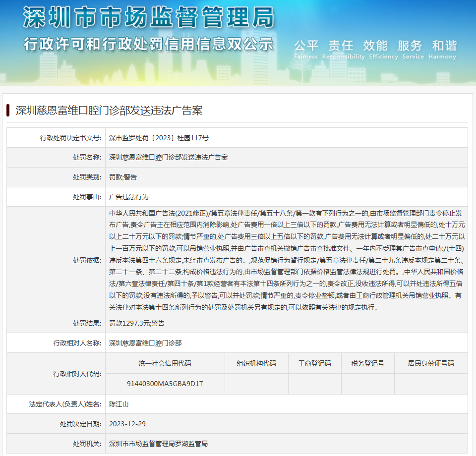Screen dimensions: 476x456
Task: Click the 责任 Responsibility slogan in banner
Action: tap(343, 49)
